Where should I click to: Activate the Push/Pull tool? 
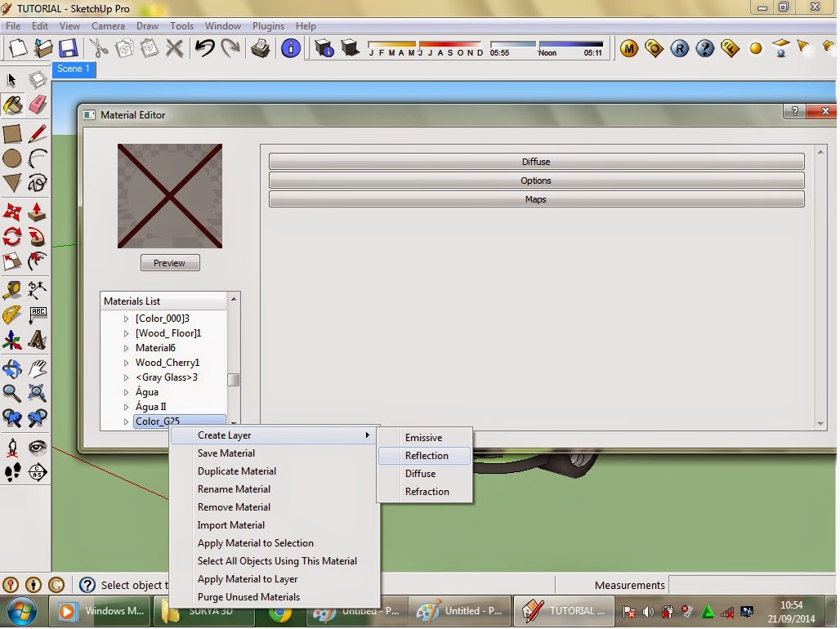pos(37,212)
